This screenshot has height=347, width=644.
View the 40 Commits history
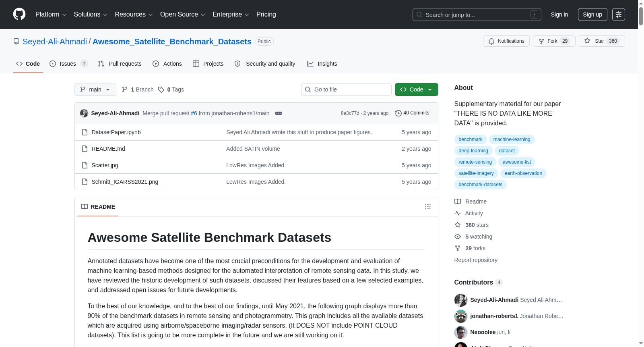(x=412, y=113)
